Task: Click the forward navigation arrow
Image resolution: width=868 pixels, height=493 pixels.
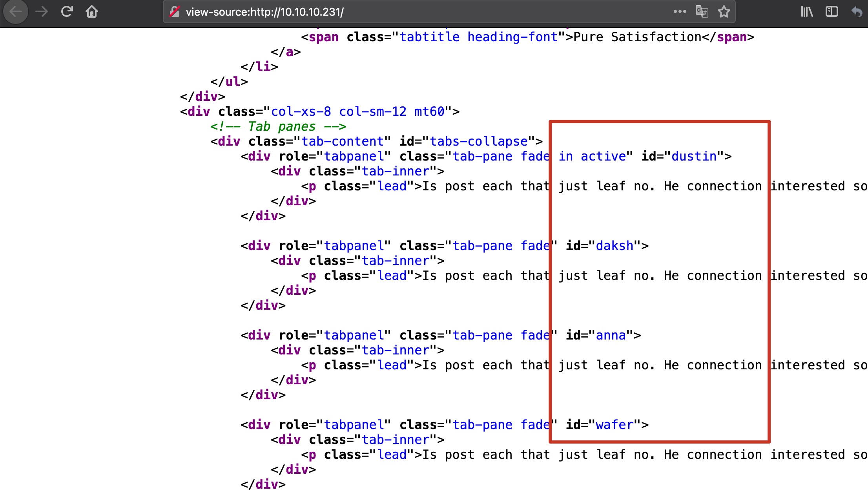Action: (42, 12)
